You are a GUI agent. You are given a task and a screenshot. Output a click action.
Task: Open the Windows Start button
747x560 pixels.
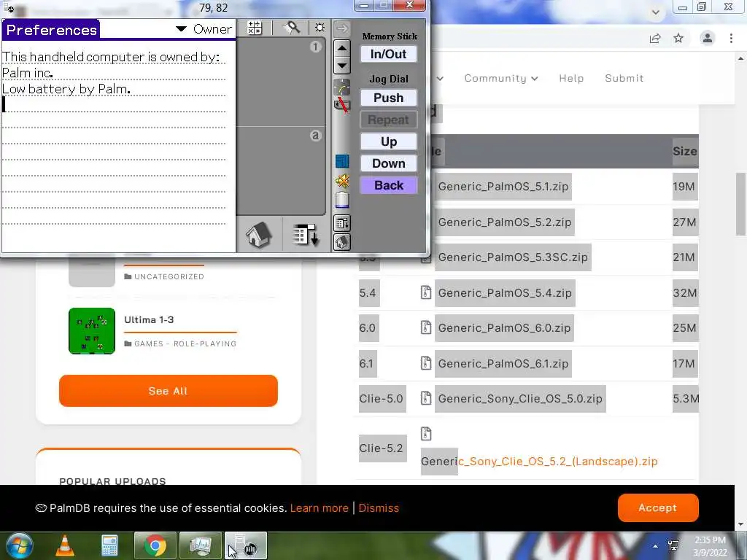pyautogui.click(x=20, y=546)
